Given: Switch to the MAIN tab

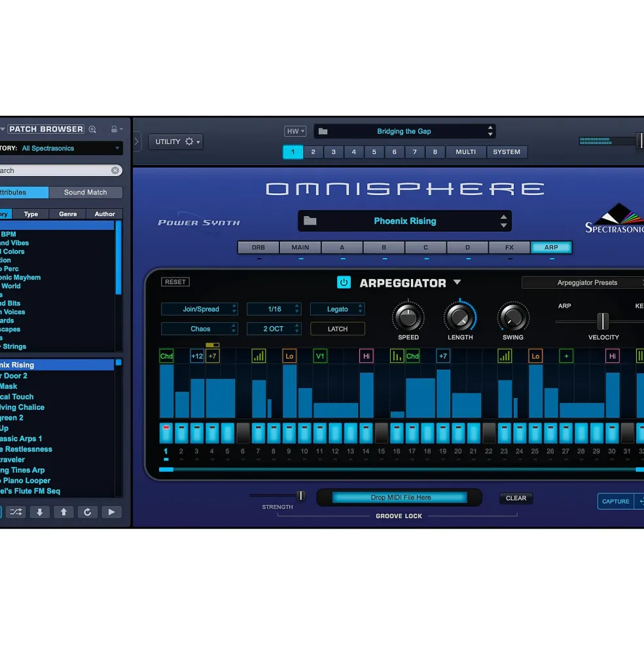Looking at the screenshot, I should [300, 248].
